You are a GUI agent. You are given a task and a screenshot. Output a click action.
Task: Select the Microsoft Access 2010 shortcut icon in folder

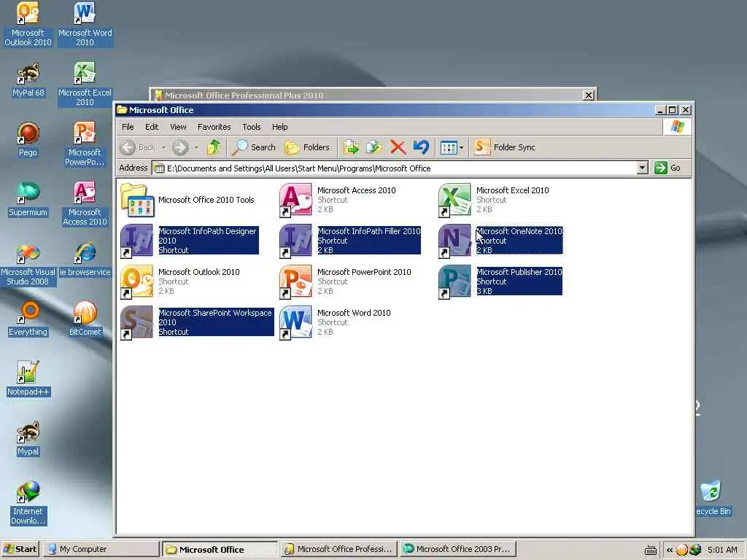tap(296, 200)
